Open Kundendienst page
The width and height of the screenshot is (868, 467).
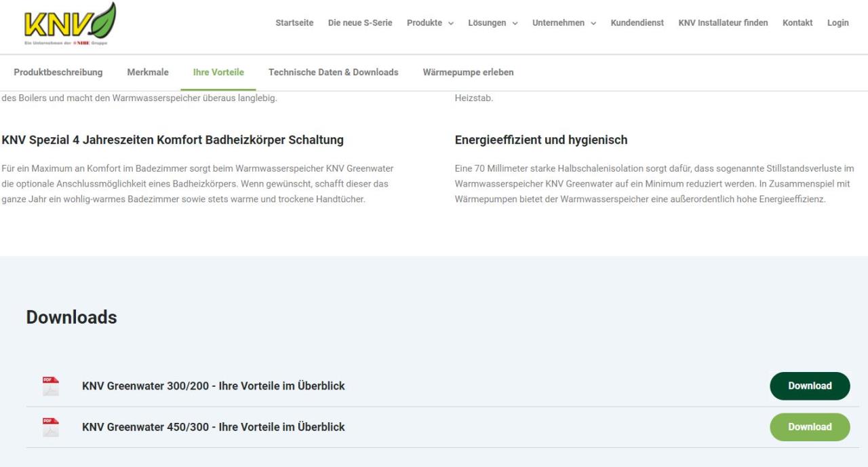[x=637, y=22]
